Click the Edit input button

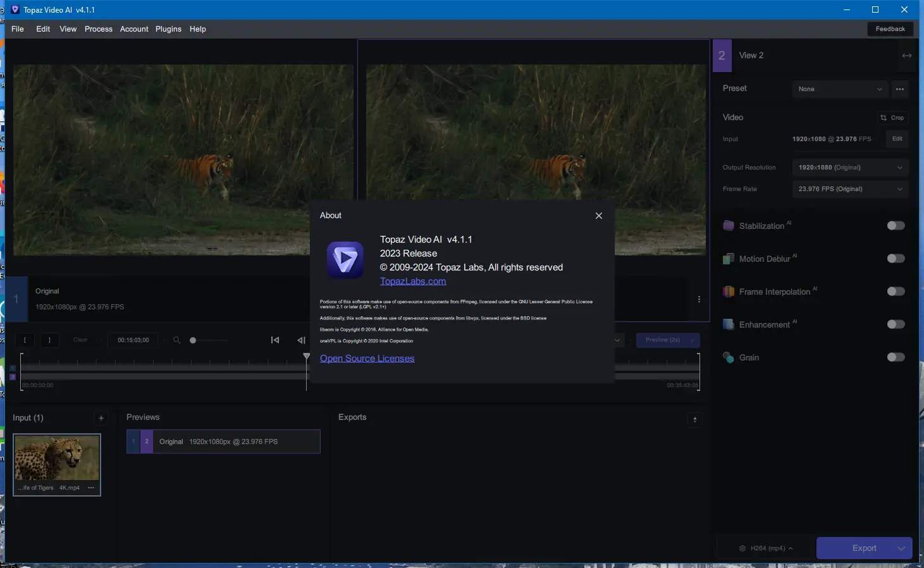pos(897,139)
